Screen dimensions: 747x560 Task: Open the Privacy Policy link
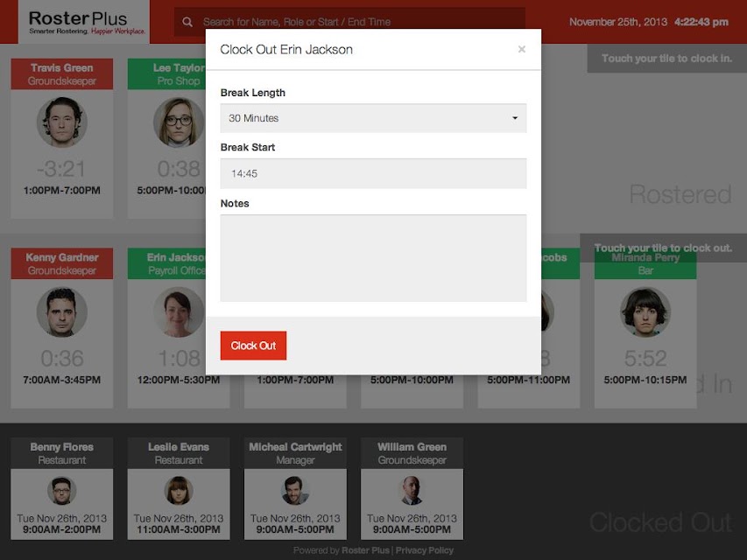425,550
